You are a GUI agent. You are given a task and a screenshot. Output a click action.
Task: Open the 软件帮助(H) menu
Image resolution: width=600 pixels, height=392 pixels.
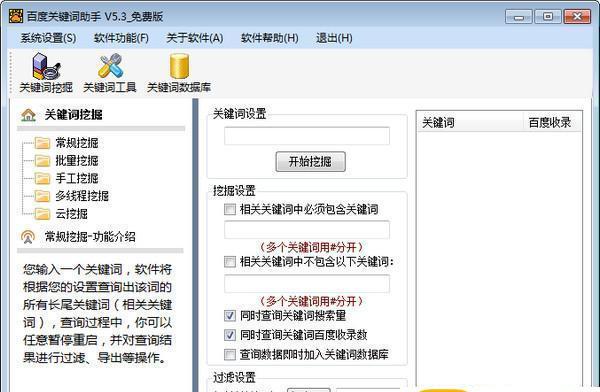[x=270, y=38]
